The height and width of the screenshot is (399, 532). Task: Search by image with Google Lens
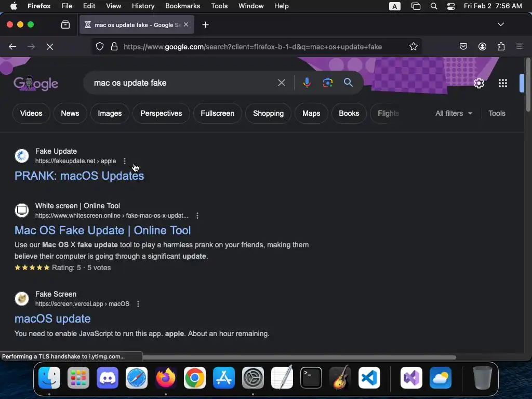tap(327, 83)
